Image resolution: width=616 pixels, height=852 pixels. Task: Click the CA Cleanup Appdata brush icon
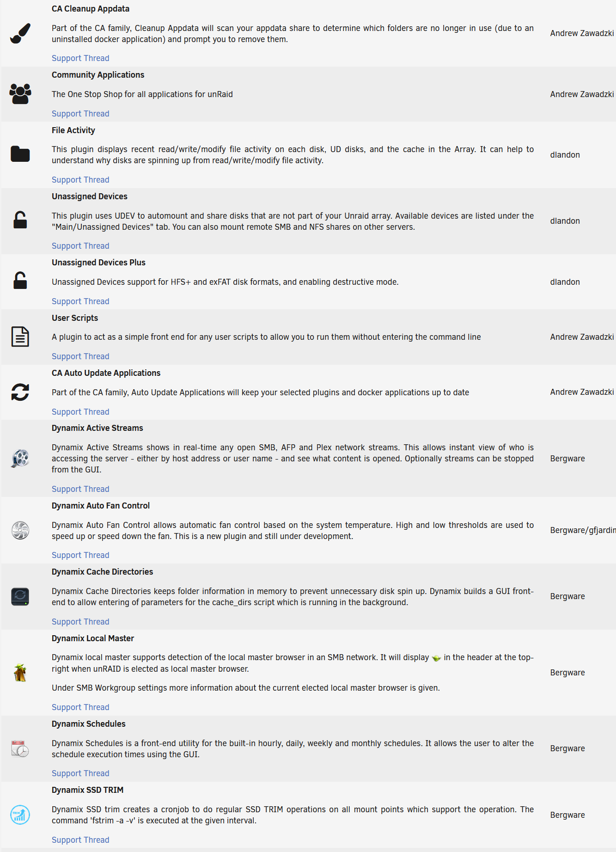click(20, 33)
